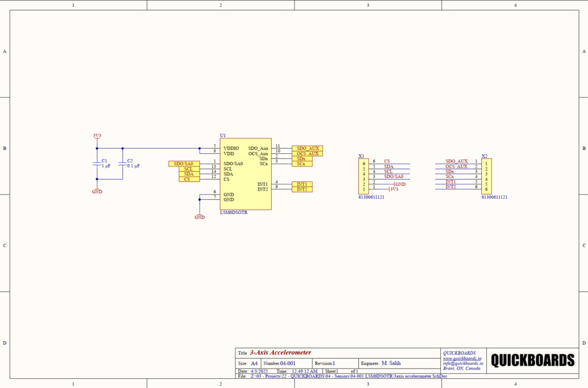The height and width of the screenshot is (388, 588).
Task: Select the X1 connector symbol
Action: point(363,176)
